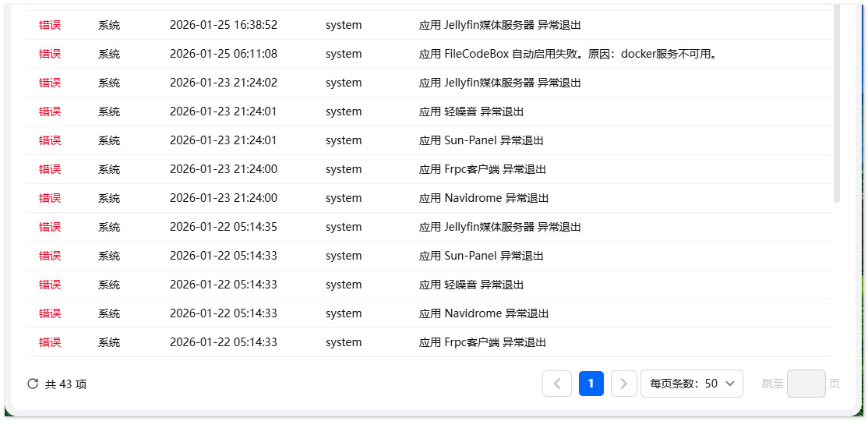Select log timestamp 2026-01-22 05:14:35

[x=223, y=227]
